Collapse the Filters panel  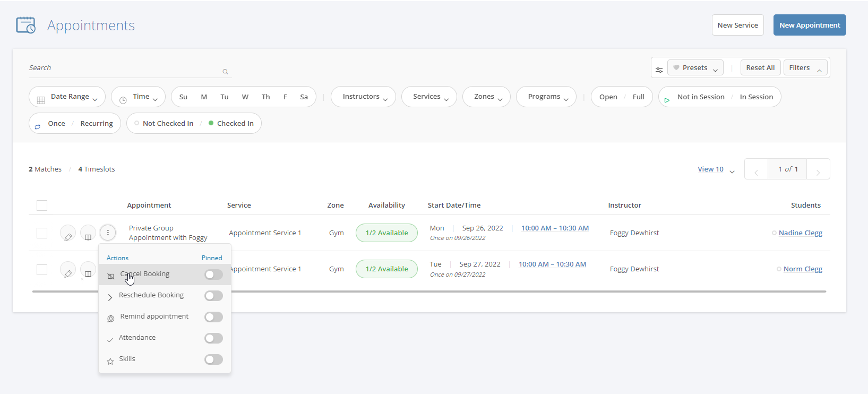[x=805, y=67]
